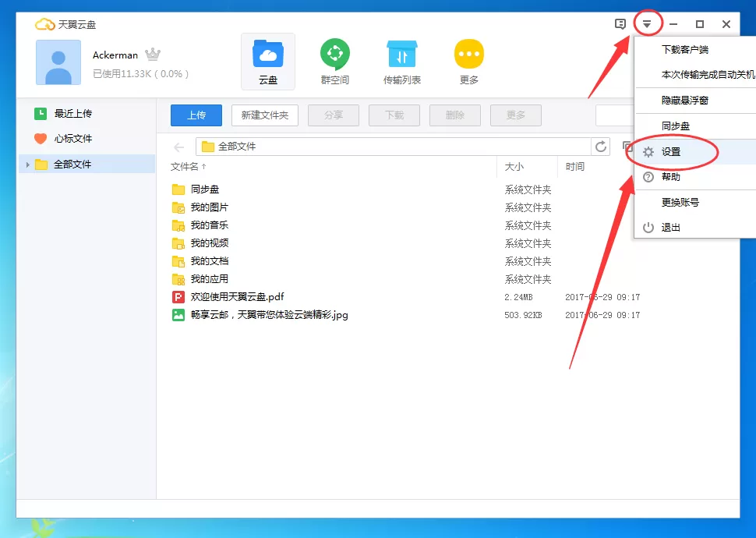Click the toolbar 更多 button
The height and width of the screenshot is (538, 756).
516,115
